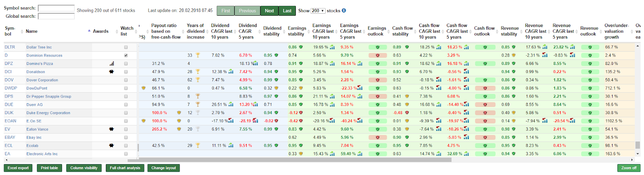Screen dimensions: 644x175
Task: Go to the Next page of stocks
Action: point(269,11)
